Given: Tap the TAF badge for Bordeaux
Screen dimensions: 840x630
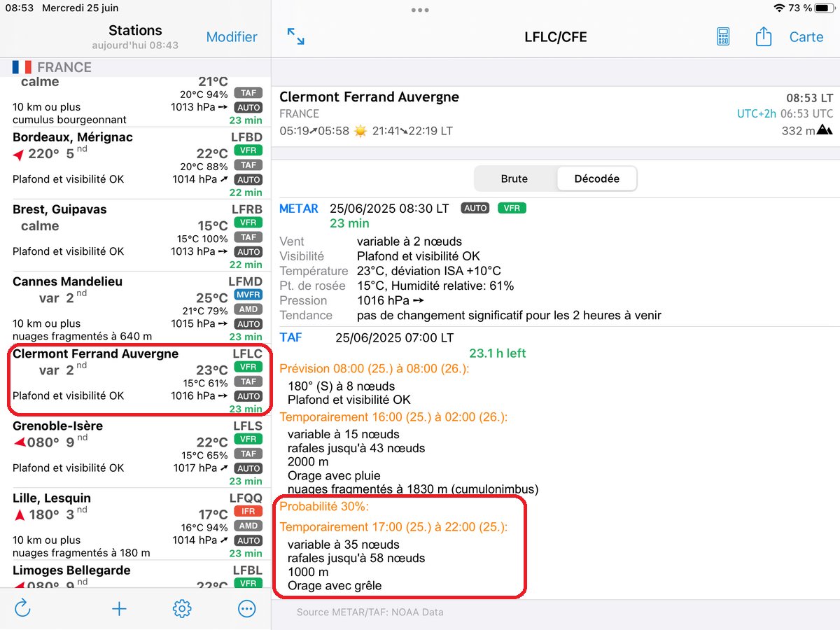Looking at the screenshot, I should (x=248, y=165).
